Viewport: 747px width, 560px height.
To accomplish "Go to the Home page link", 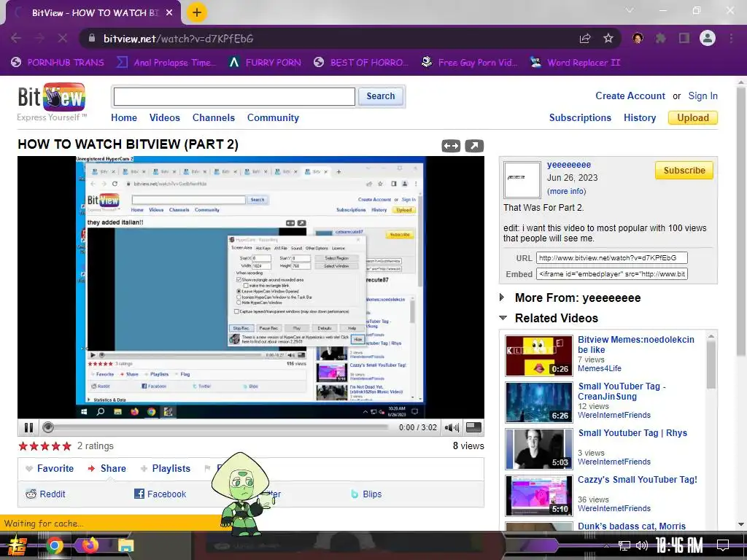I will [124, 117].
